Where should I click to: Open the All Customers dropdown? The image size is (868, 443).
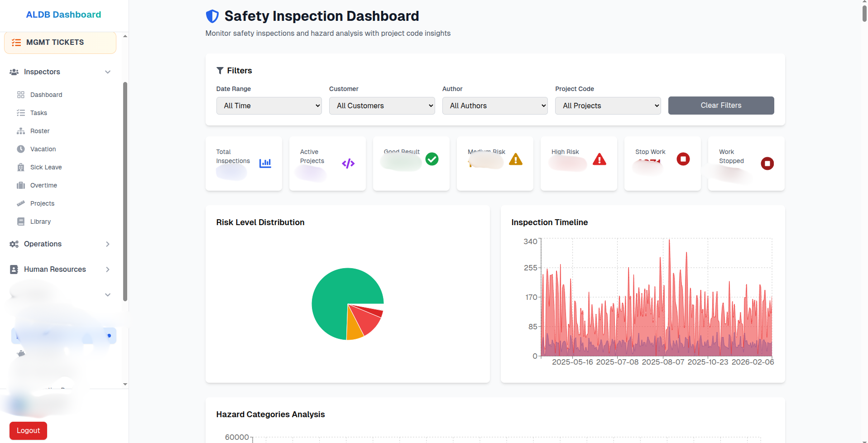(x=382, y=106)
